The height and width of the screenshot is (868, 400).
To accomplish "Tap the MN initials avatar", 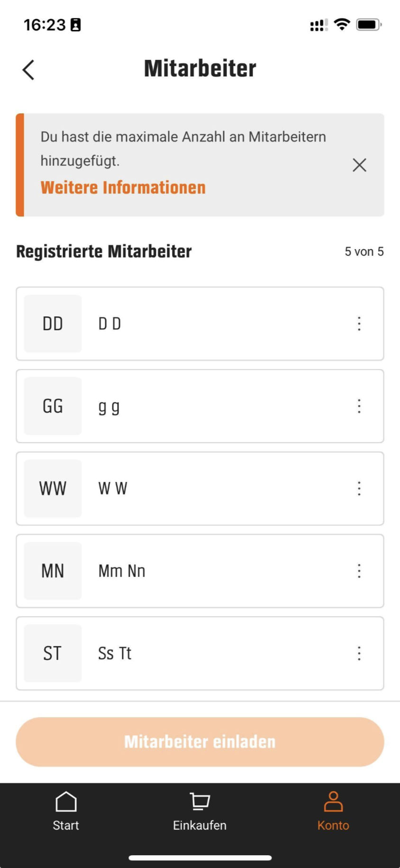I will coord(53,571).
